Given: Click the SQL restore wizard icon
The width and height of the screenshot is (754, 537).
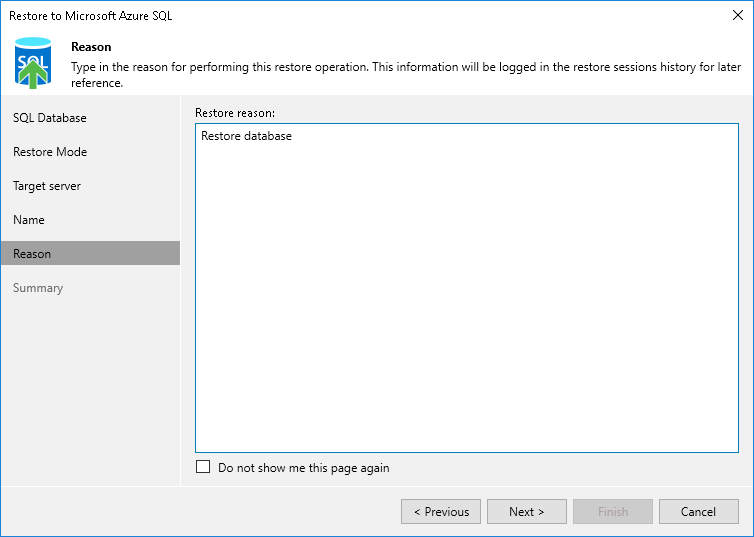Looking at the screenshot, I should tap(33, 63).
